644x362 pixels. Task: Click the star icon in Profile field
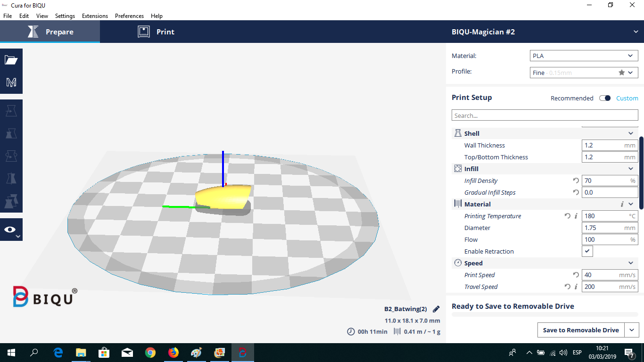[622, 73]
